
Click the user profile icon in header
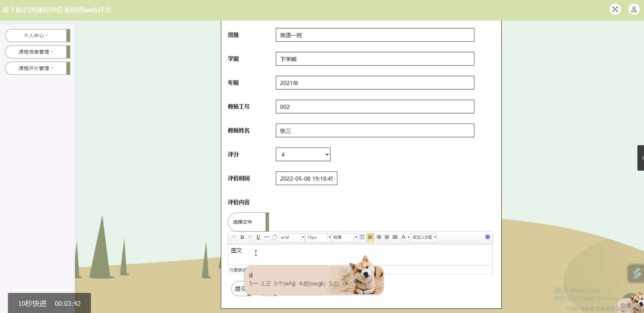[634, 9]
